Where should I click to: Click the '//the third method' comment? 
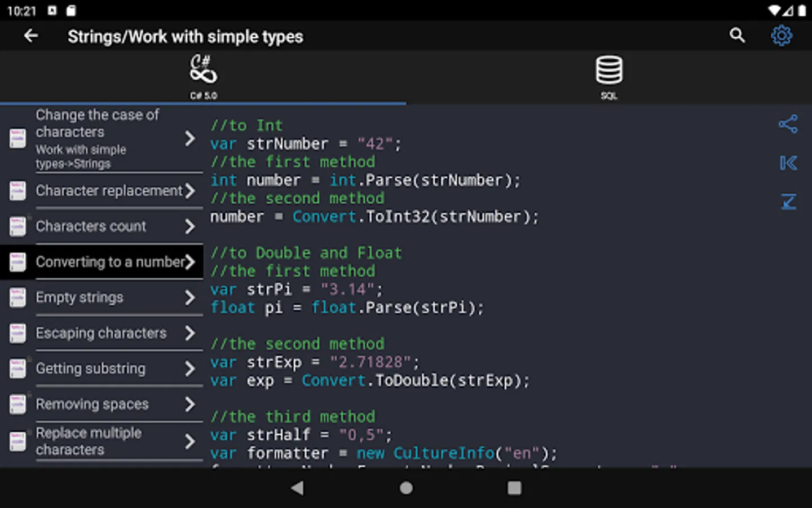pyautogui.click(x=293, y=417)
